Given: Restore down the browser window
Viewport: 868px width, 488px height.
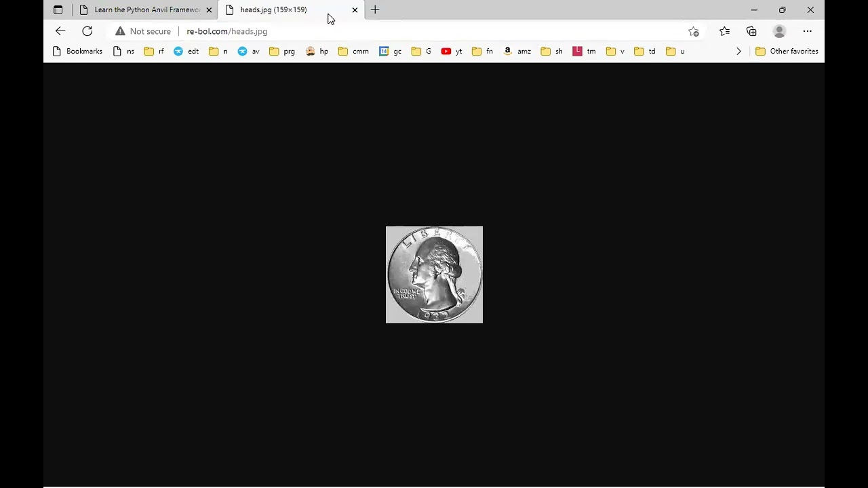Looking at the screenshot, I should tap(782, 10).
